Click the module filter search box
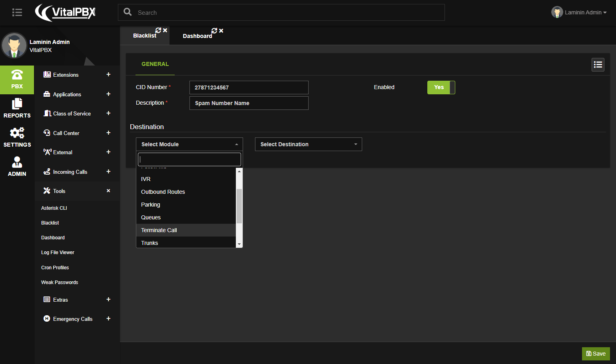The width and height of the screenshot is (616, 364). 189,159
